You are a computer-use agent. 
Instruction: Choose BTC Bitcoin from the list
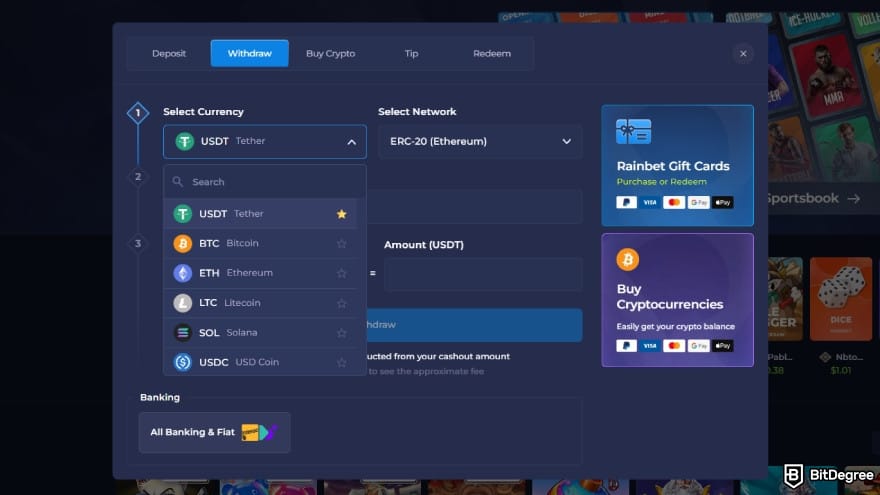click(260, 244)
